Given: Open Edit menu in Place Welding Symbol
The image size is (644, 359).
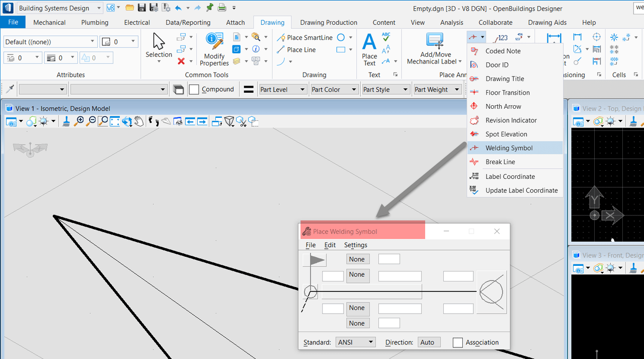Looking at the screenshot, I should click(330, 245).
